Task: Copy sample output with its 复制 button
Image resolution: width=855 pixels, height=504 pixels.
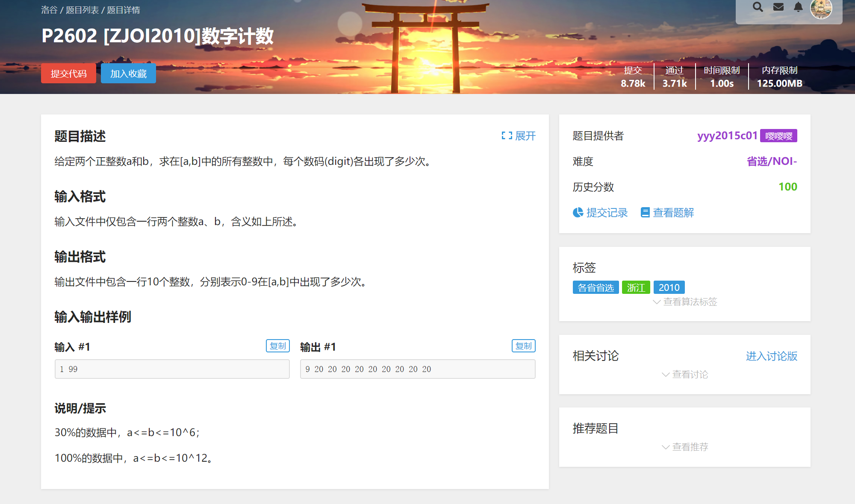Action: point(523,346)
